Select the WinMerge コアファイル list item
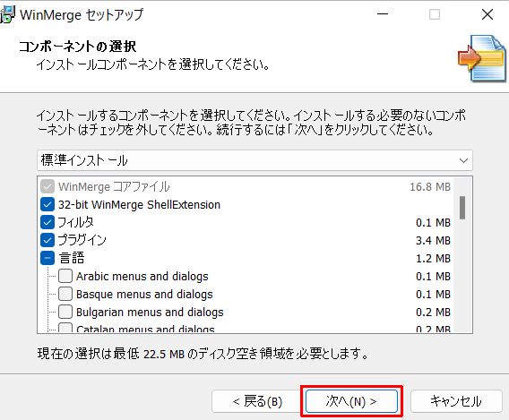 (246, 187)
